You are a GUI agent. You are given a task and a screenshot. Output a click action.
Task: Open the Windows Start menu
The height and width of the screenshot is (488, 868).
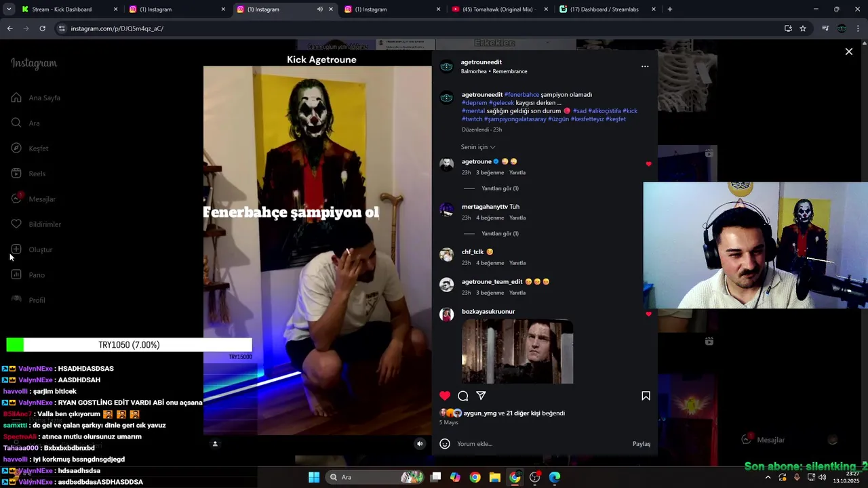[x=314, y=477]
